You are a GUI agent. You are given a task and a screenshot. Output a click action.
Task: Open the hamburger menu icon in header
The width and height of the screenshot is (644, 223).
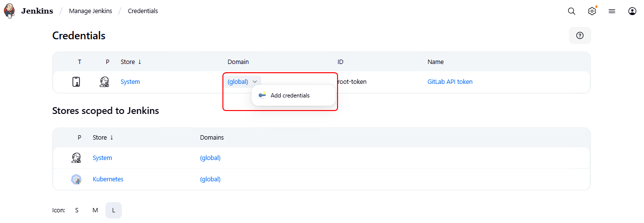tap(612, 11)
